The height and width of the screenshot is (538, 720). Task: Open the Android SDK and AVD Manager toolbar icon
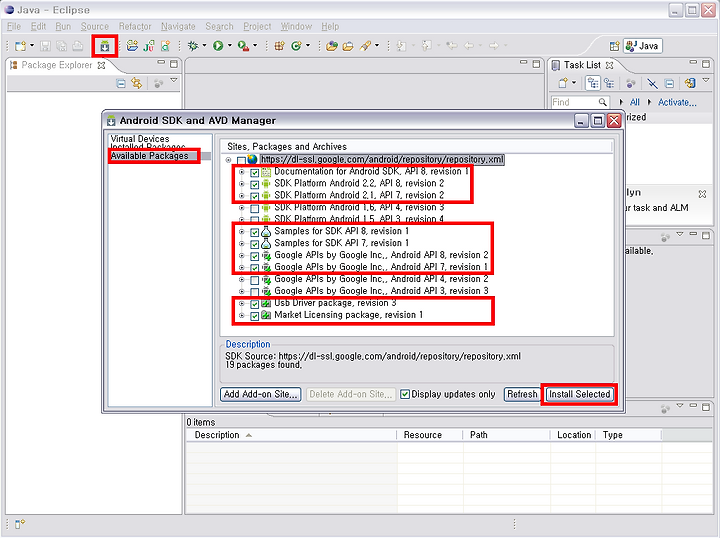click(x=105, y=46)
